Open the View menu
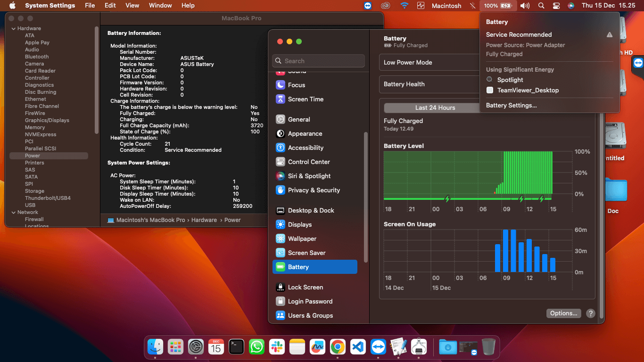 click(132, 6)
